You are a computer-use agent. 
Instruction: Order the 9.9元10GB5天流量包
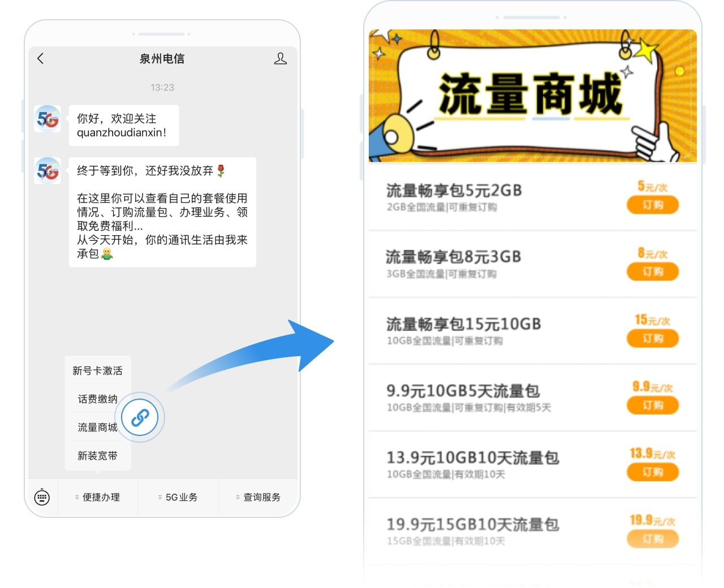[653, 405]
